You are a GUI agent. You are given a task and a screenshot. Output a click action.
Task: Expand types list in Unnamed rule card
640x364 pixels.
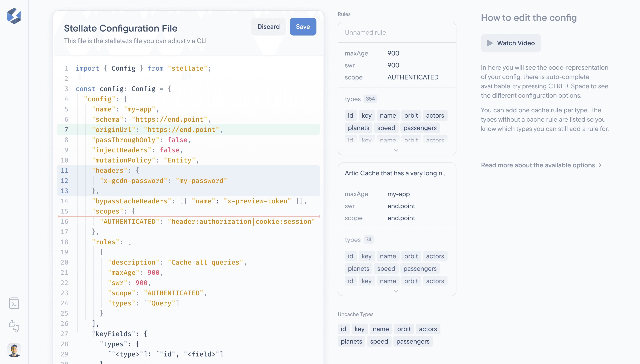(x=396, y=150)
